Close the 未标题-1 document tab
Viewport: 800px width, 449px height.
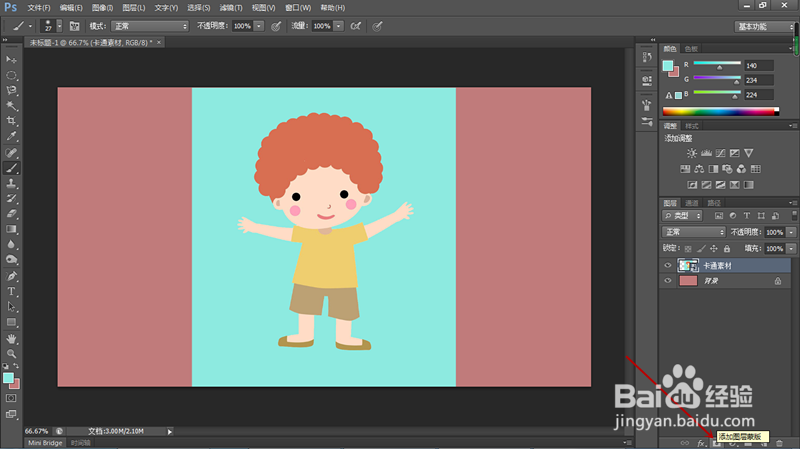click(159, 42)
